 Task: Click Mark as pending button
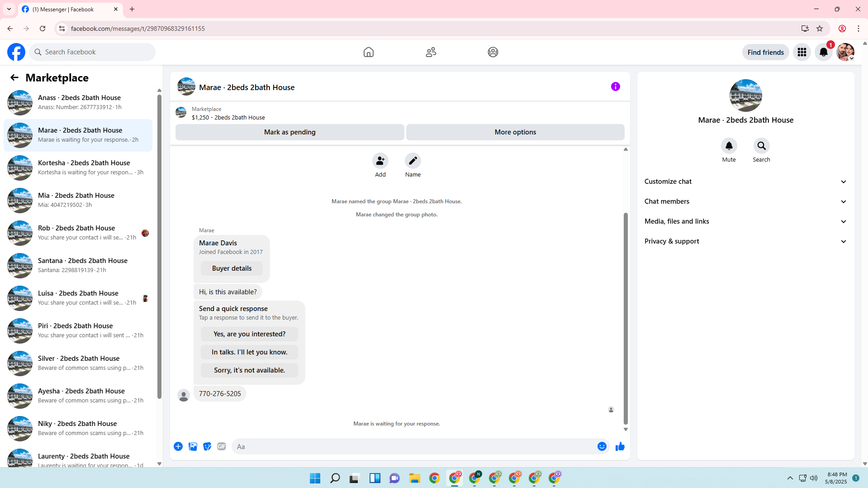pos(289,132)
